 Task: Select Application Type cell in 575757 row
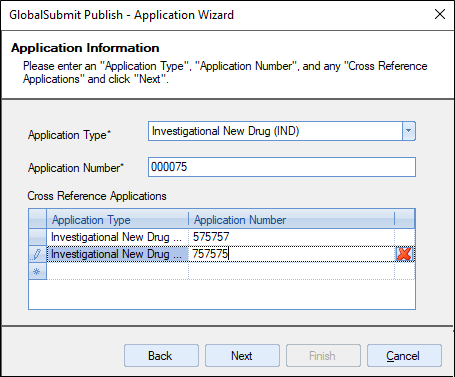point(117,237)
